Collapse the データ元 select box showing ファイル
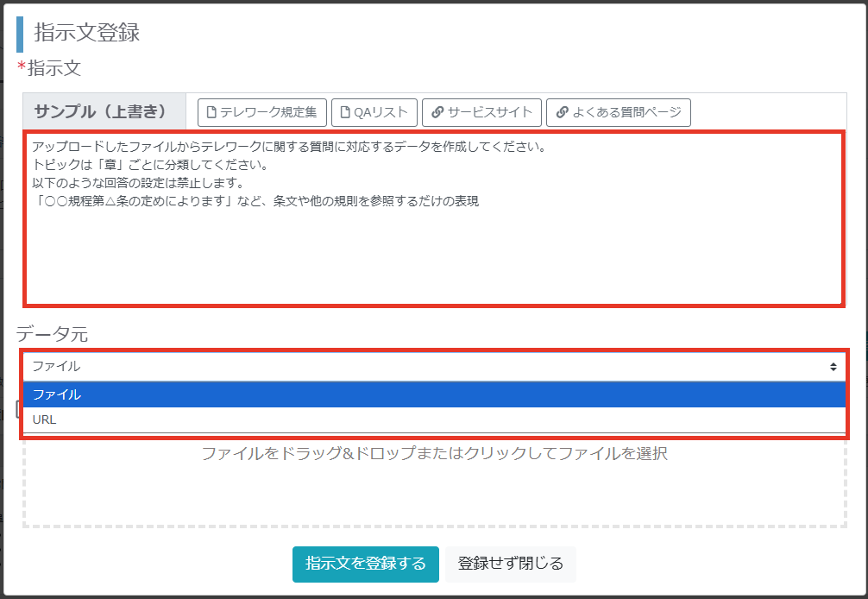868x599 pixels. point(431,367)
